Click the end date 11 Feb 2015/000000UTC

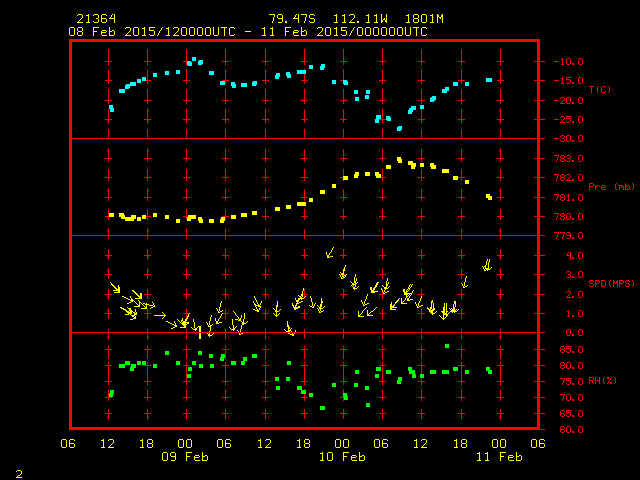click(344, 32)
